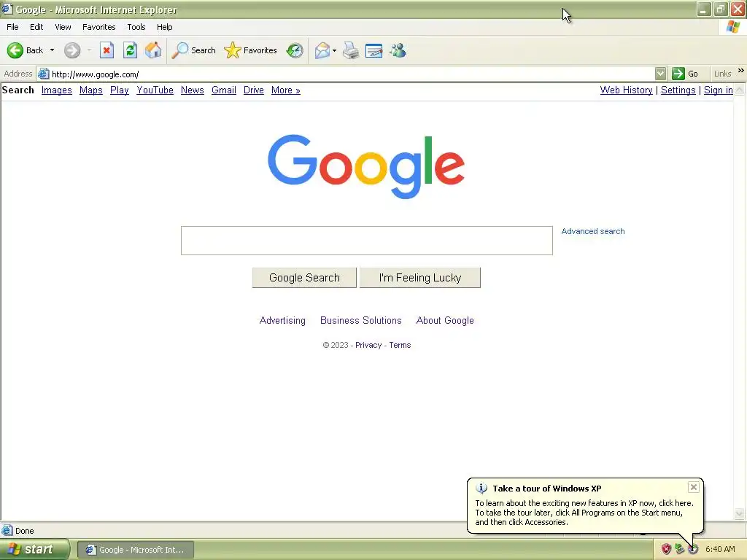Click the red security shield tray icon
The height and width of the screenshot is (560, 747).
click(x=666, y=550)
